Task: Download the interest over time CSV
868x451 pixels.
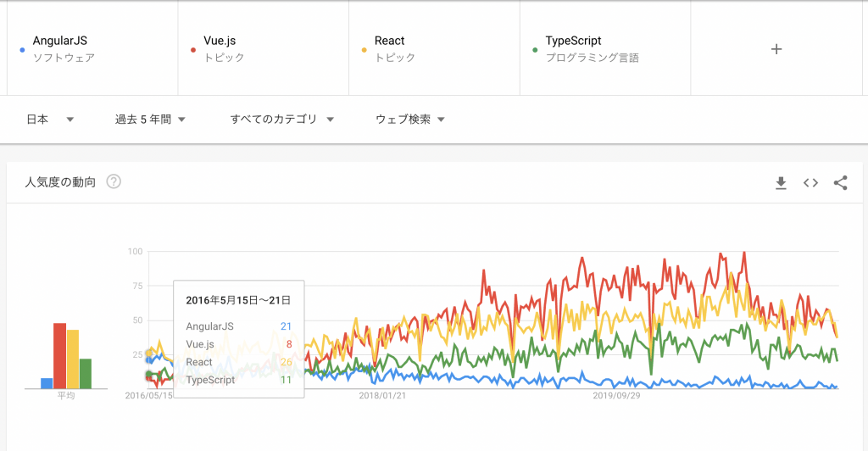Action: point(781,182)
